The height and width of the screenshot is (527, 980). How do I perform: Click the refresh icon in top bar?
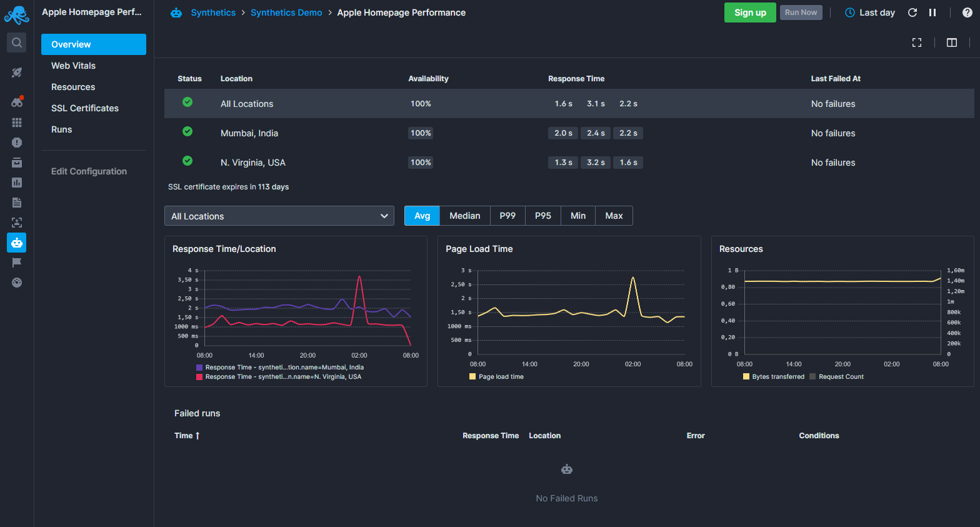[912, 13]
